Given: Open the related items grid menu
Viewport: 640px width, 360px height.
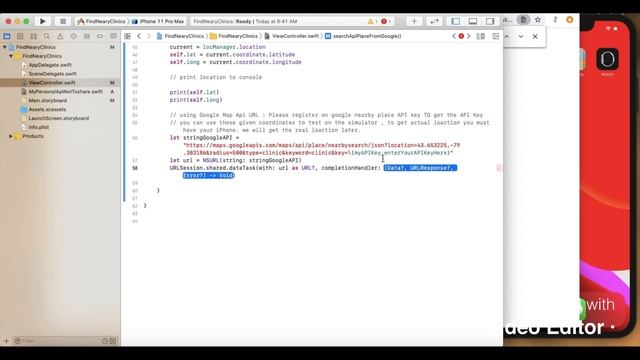Looking at the screenshot, I should coord(127,36).
